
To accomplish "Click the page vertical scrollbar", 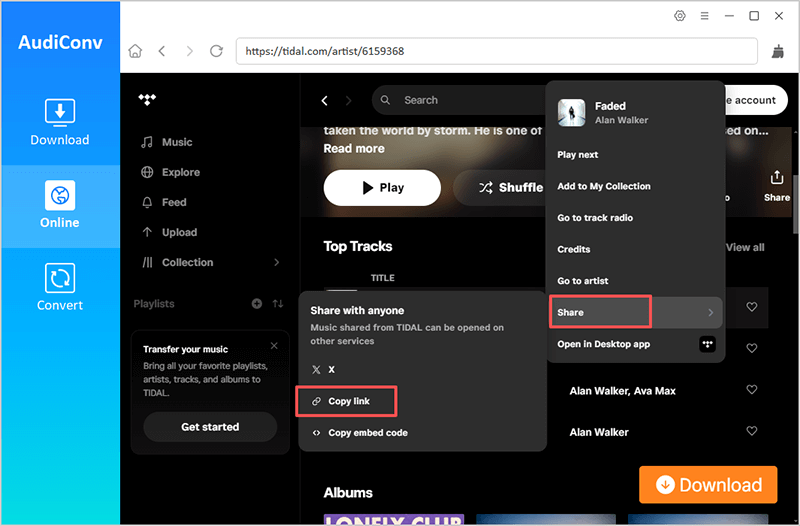I will click(x=795, y=204).
